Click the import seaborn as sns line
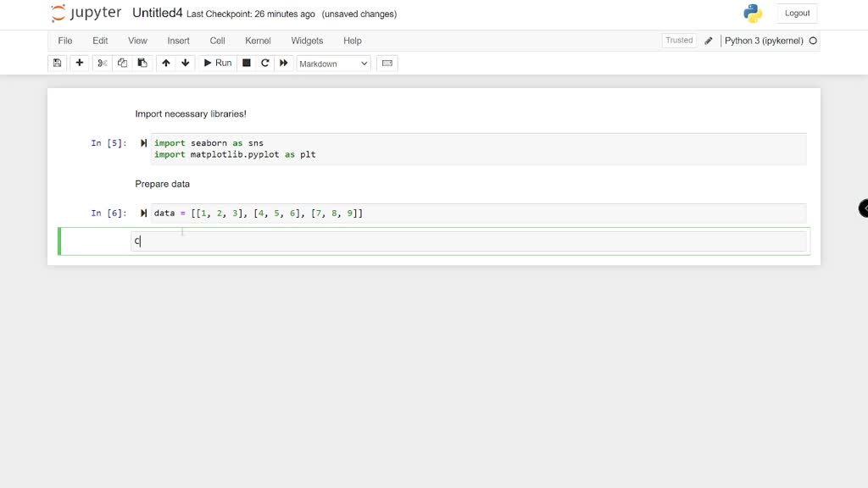Viewport: 868px width, 488px height. tap(209, 142)
